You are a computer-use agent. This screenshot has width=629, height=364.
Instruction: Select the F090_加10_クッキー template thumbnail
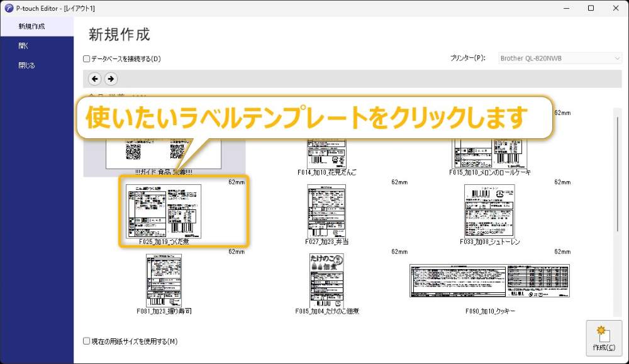coord(489,280)
